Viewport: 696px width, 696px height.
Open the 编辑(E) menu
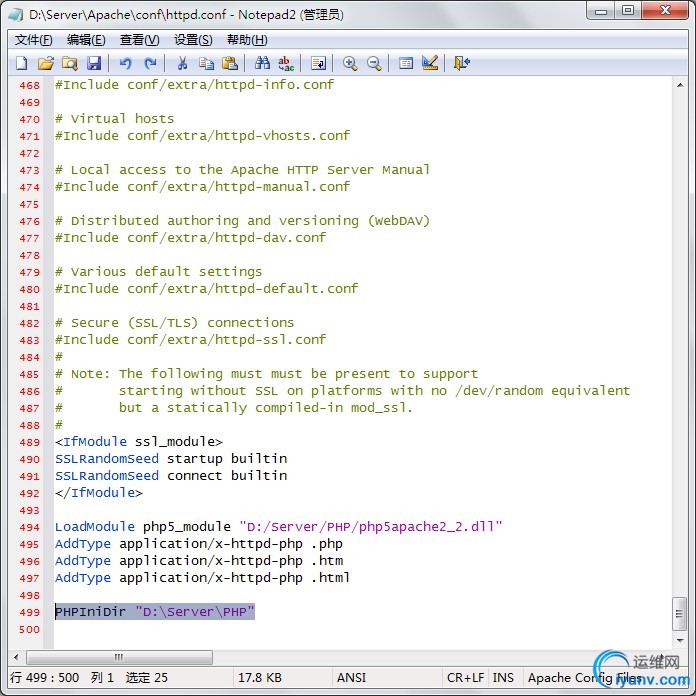pyautogui.click(x=86, y=40)
